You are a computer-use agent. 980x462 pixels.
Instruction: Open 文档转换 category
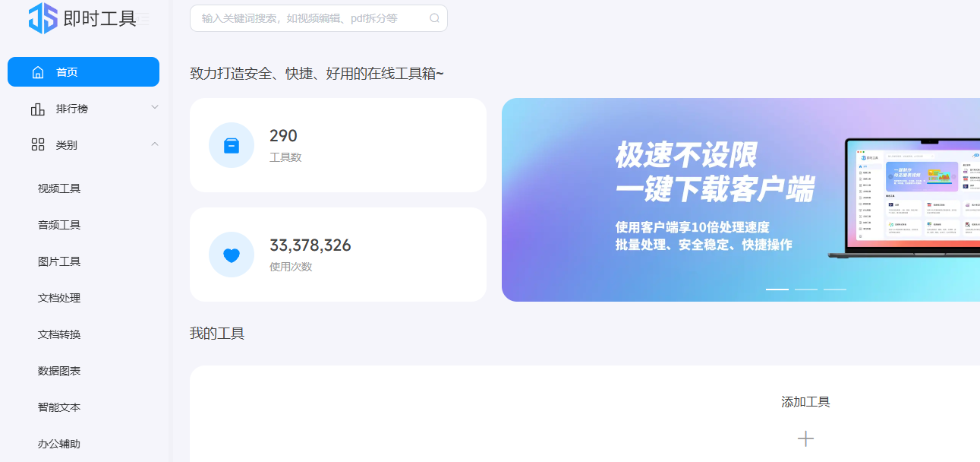point(59,334)
